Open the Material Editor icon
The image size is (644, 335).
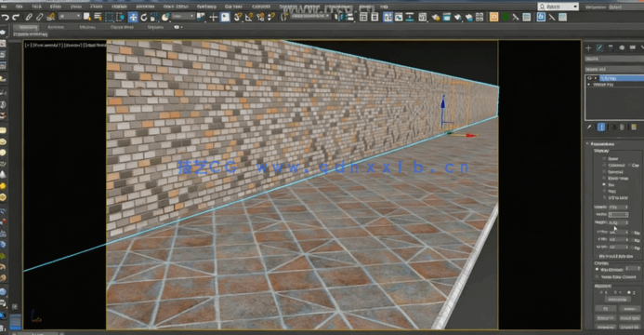click(423, 17)
